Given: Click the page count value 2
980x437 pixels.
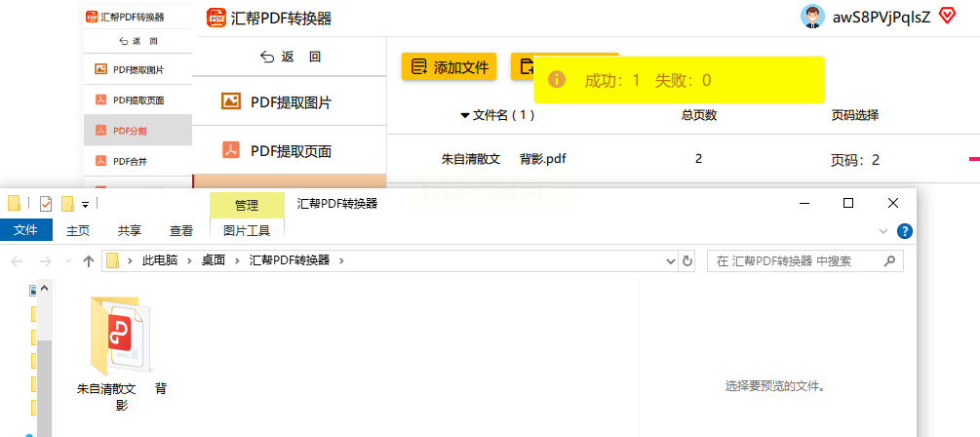Looking at the screenshot, I should [698, 159].
